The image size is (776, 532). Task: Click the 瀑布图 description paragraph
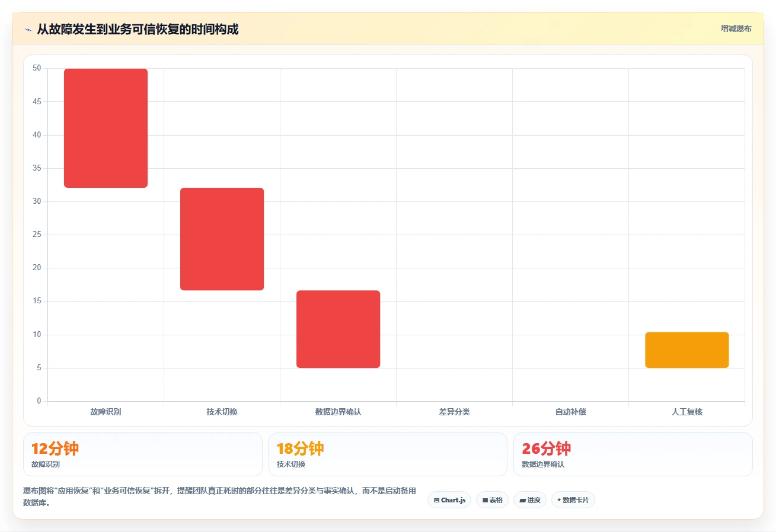(x=221, y=496)
